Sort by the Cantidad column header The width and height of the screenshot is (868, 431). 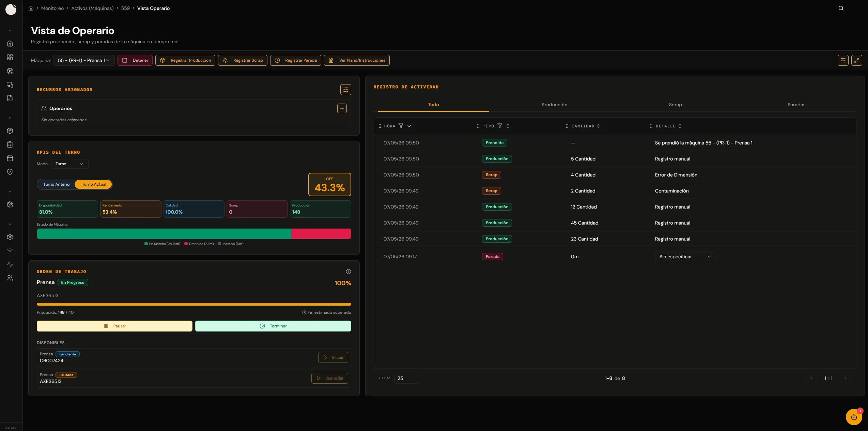[x=586, y=126]
